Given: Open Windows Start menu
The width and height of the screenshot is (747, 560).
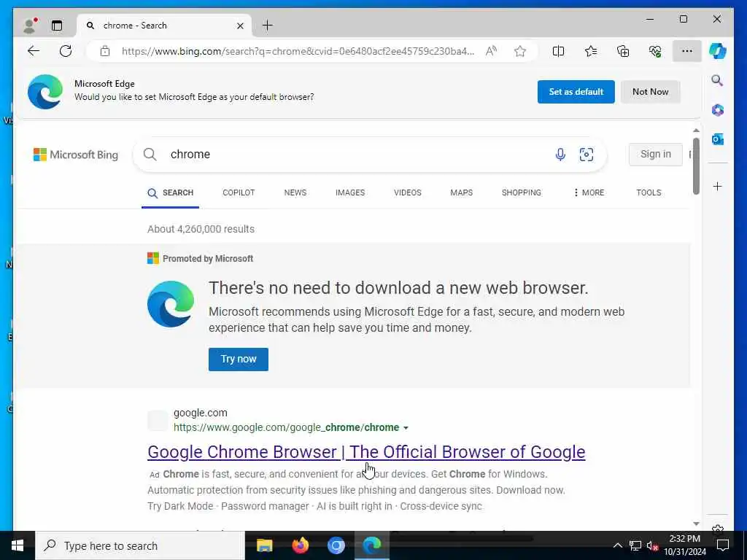Looking at the screenshot, I should point(18,545).
